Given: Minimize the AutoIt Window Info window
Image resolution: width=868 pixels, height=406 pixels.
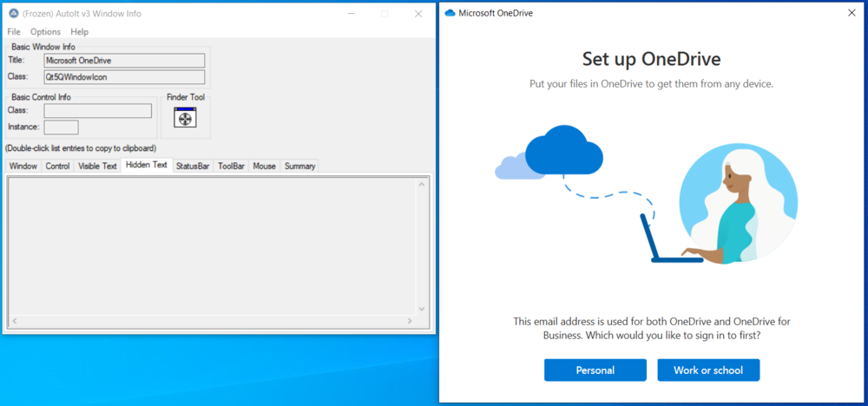Looking at the screenshot, I should coord(351,14).
